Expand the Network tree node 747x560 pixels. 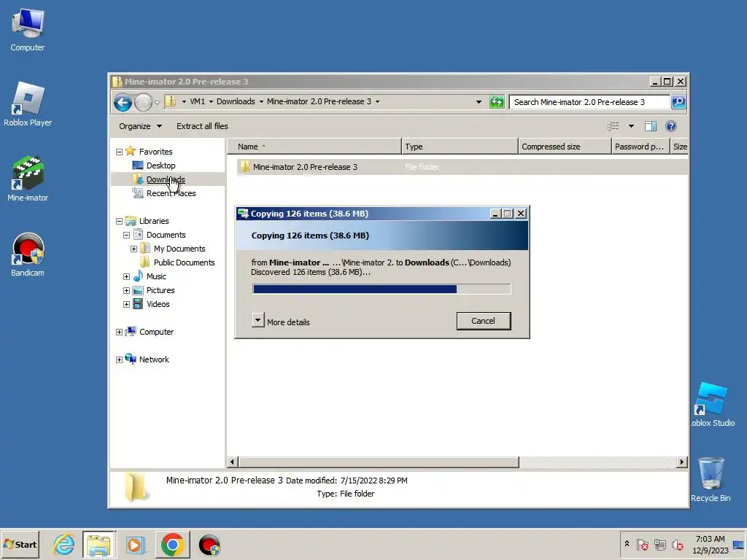[x=119, y=359]
